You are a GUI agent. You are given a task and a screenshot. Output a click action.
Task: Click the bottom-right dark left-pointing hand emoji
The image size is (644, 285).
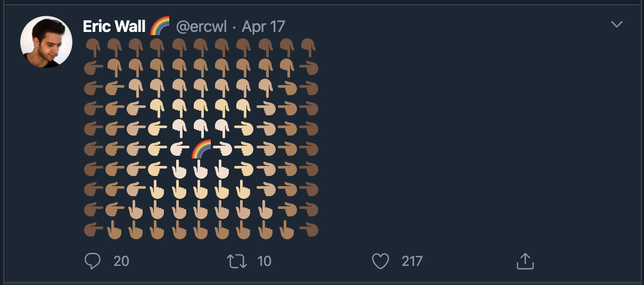click(x=309, y=230)
